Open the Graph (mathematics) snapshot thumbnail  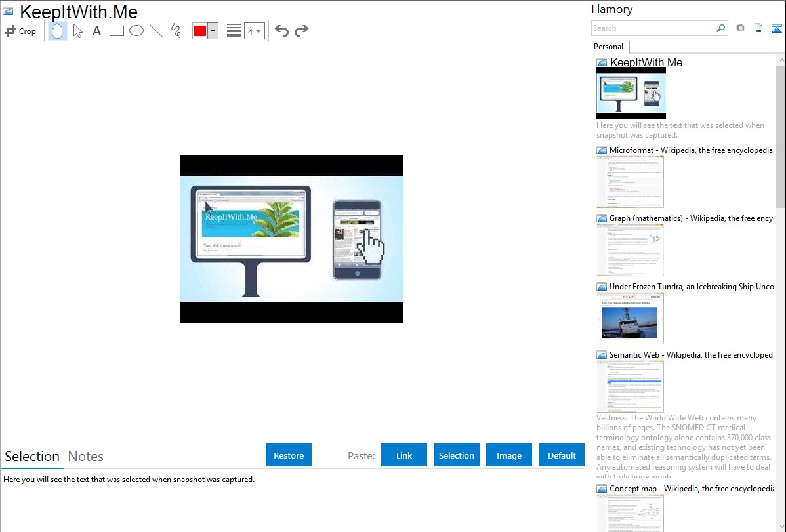click(x=630, y=250)
